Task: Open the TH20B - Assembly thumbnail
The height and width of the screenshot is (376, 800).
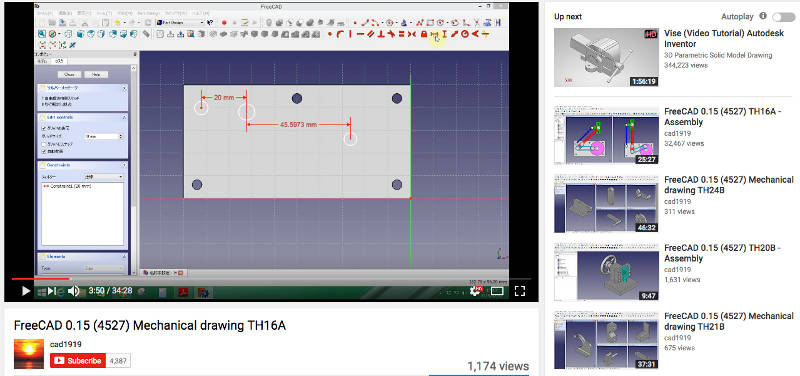Action: click(x=606, y=272)
